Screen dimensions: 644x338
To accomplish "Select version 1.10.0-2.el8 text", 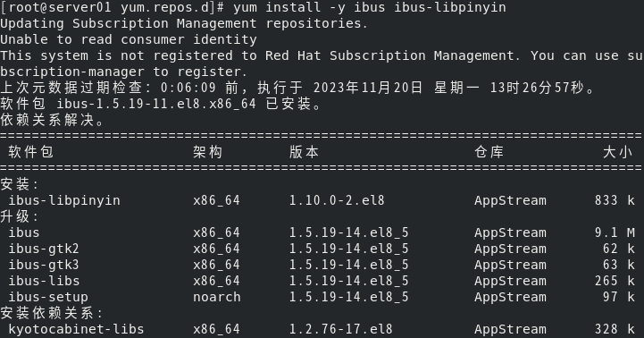I will click(337, 200).
